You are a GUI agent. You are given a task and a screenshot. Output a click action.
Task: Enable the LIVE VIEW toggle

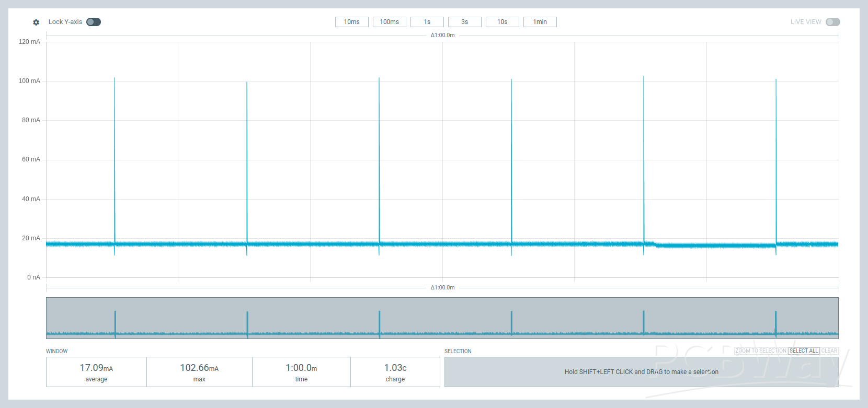[832, 22]
